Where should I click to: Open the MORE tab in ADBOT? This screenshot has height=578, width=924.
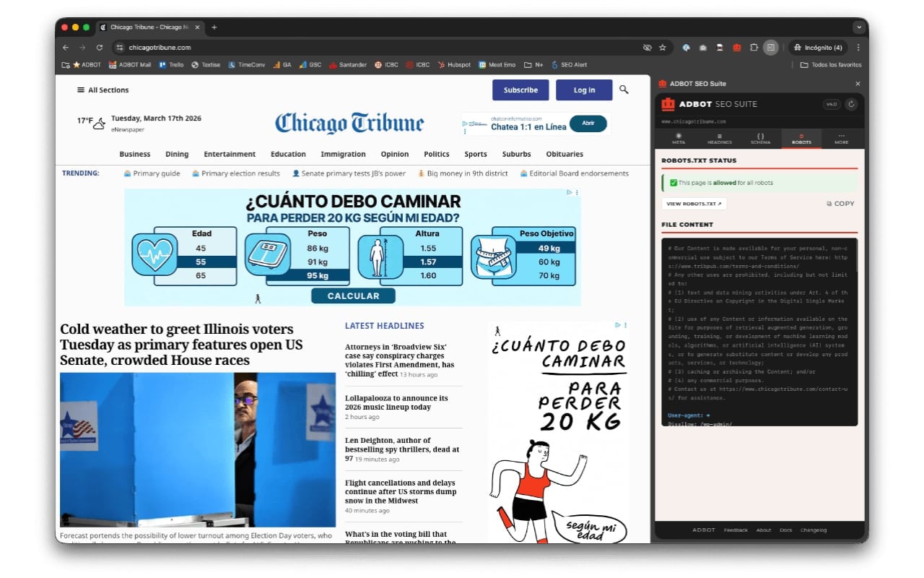[x=842, y=139]
